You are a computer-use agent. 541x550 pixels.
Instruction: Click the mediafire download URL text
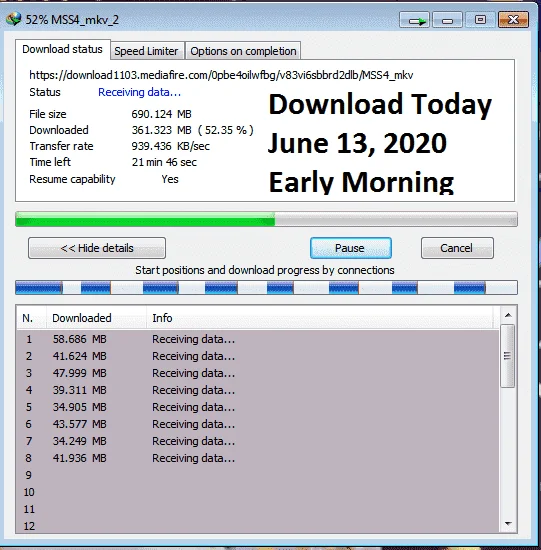coord(221,75)
